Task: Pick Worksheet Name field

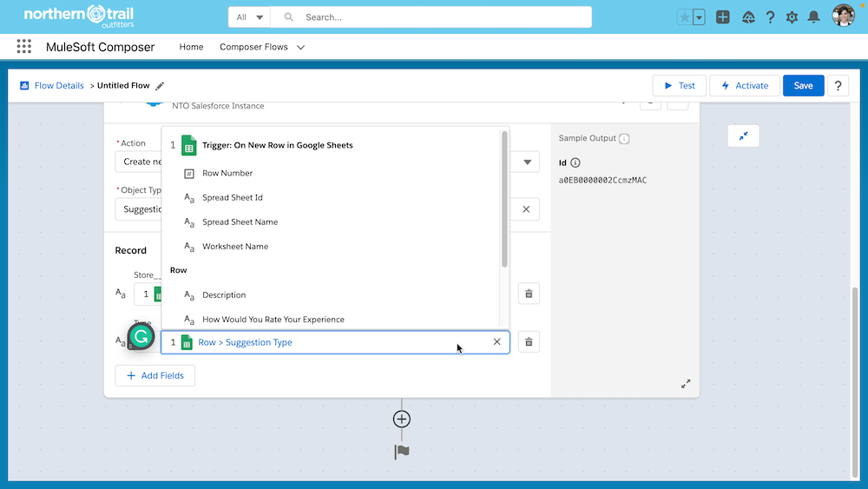Action: (234, 247)
